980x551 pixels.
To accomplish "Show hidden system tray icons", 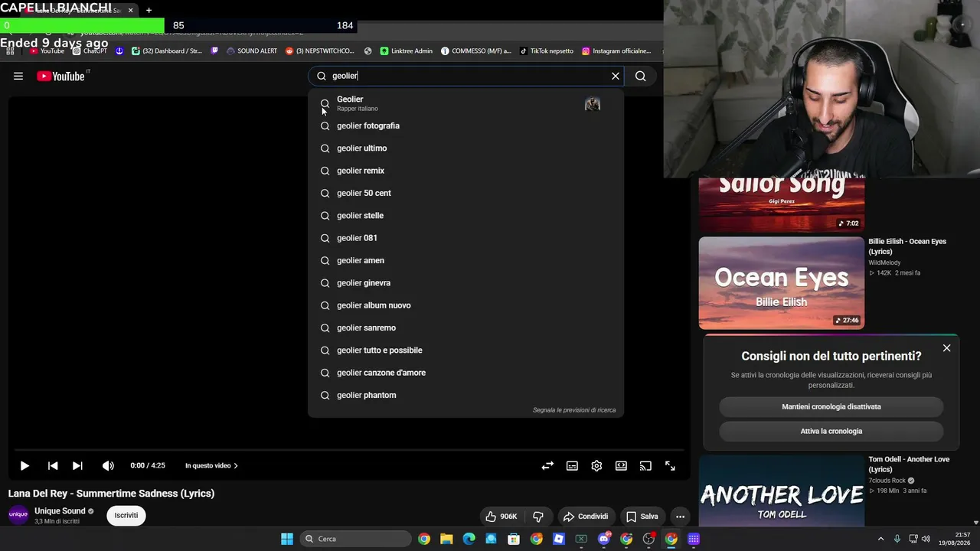I will 880,539.
